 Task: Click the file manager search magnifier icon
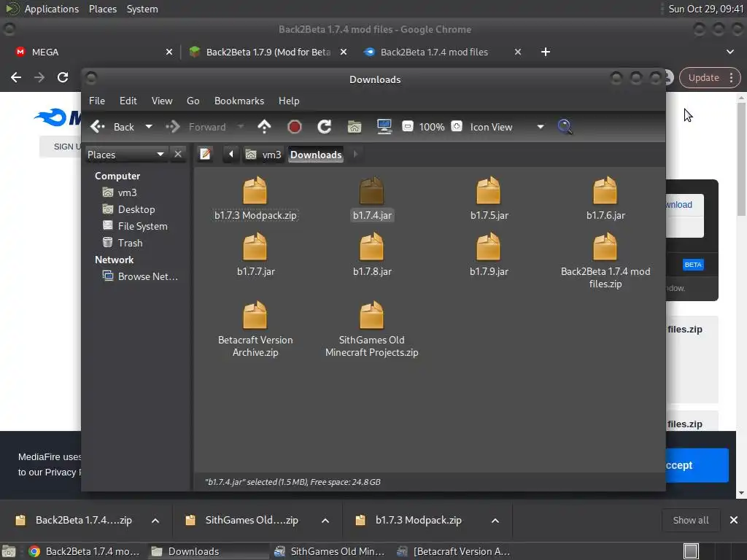pyautogui.click(x=565, y=127)
